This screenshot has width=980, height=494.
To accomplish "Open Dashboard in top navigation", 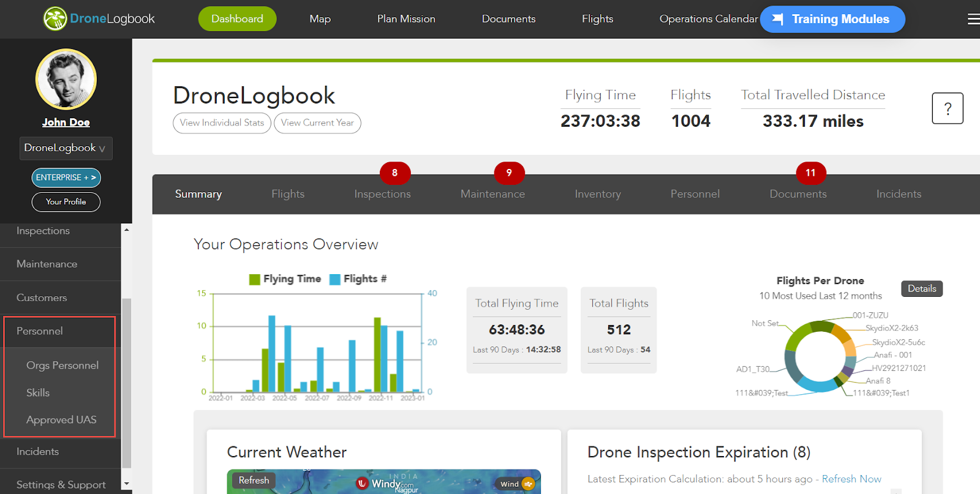I will tap(237, 19).
